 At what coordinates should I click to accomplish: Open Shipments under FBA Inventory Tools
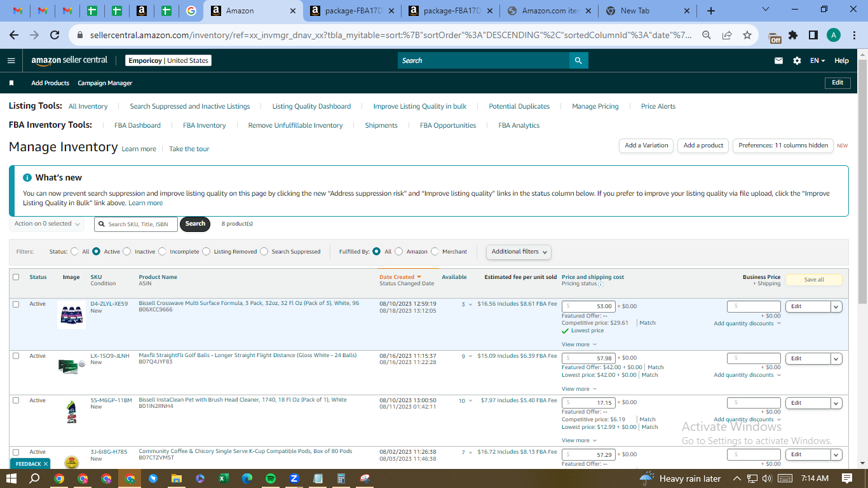381,125
